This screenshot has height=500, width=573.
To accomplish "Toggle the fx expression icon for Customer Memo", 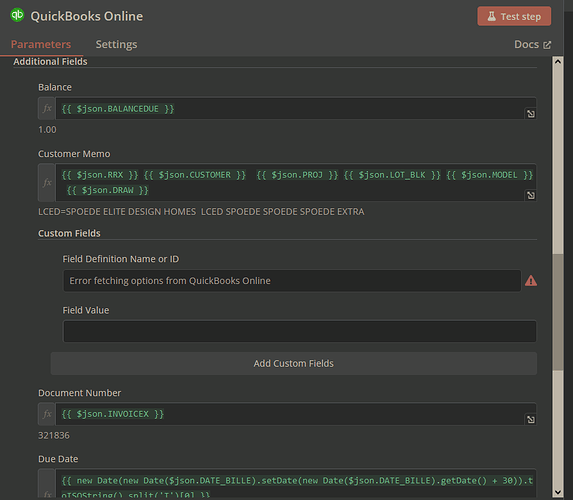I will click(47, 182).
